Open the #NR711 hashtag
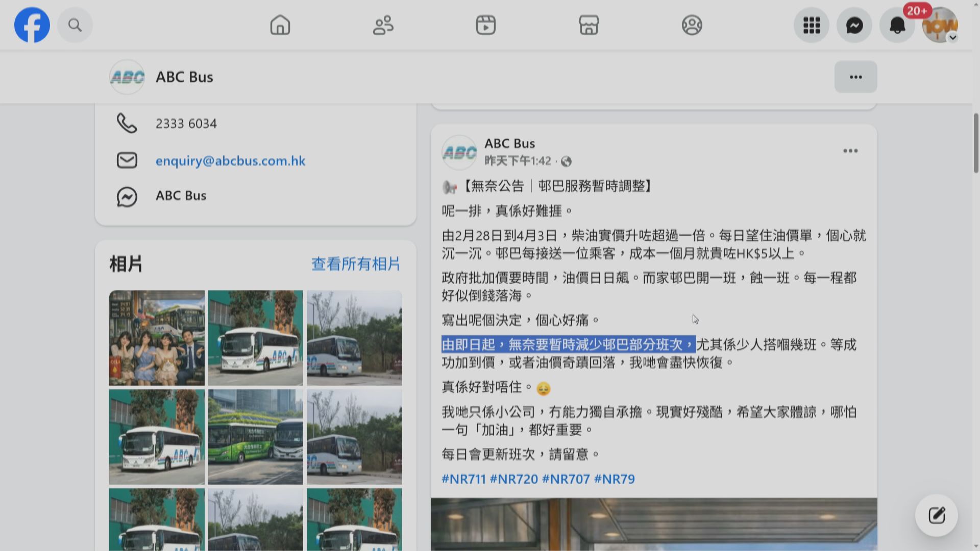This screenshot has height=551, width=980. click(463, 479)
